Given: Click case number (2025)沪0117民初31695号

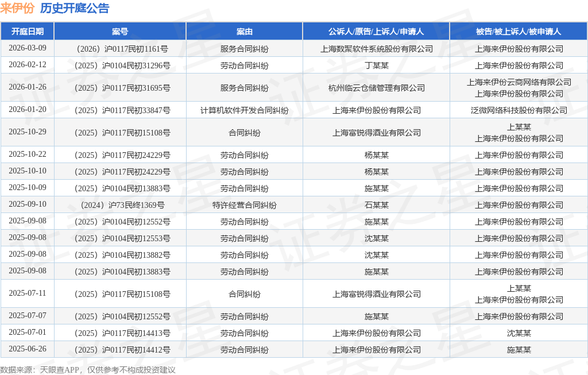Looking at the screenshot, I should [120, 88].
